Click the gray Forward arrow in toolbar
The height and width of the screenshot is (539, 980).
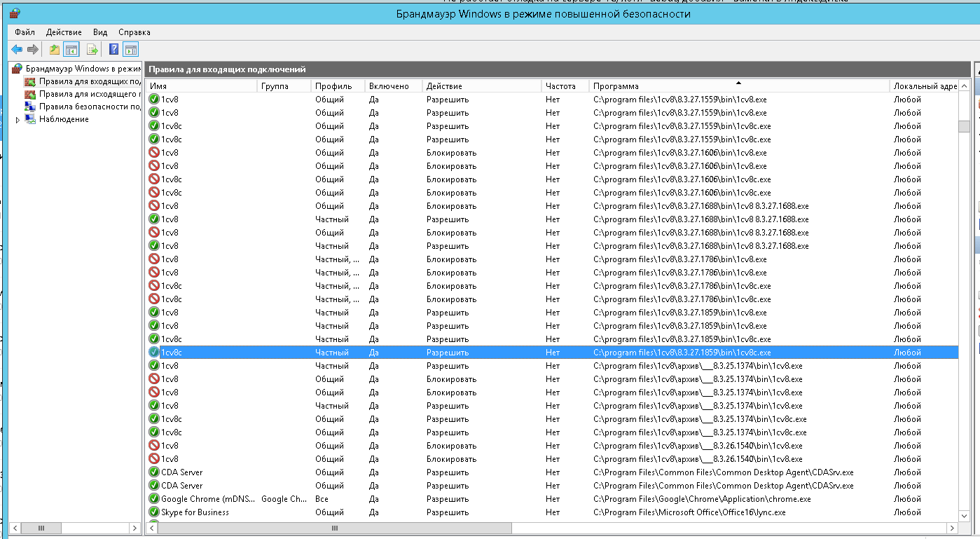[32, 49]
